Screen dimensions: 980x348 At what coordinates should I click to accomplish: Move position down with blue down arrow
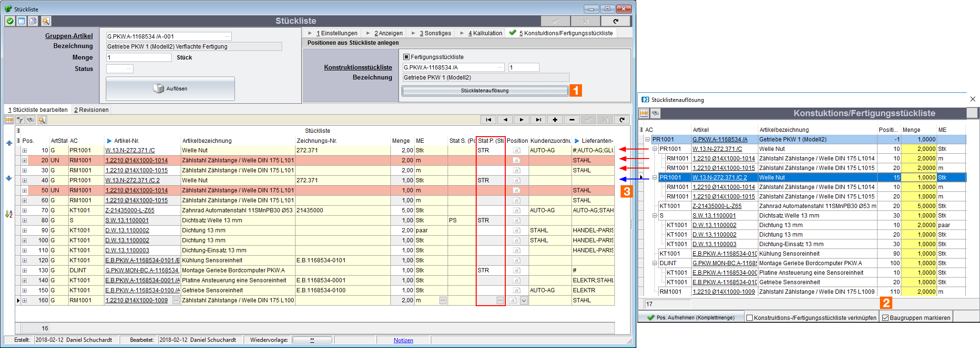point(9,179)
